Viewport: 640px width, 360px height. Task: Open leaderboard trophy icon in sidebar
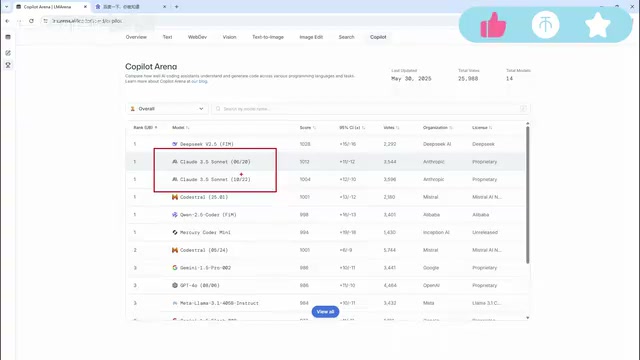point(8,65)
